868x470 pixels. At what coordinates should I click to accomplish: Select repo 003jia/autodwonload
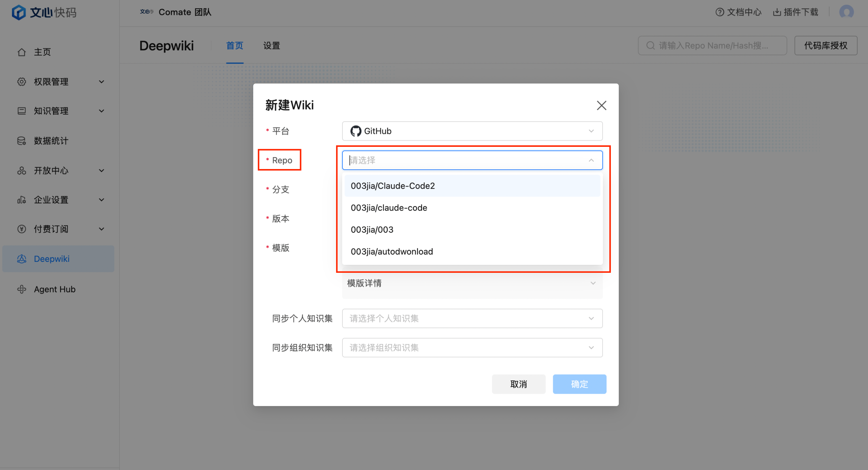click(x=472, y=252)
